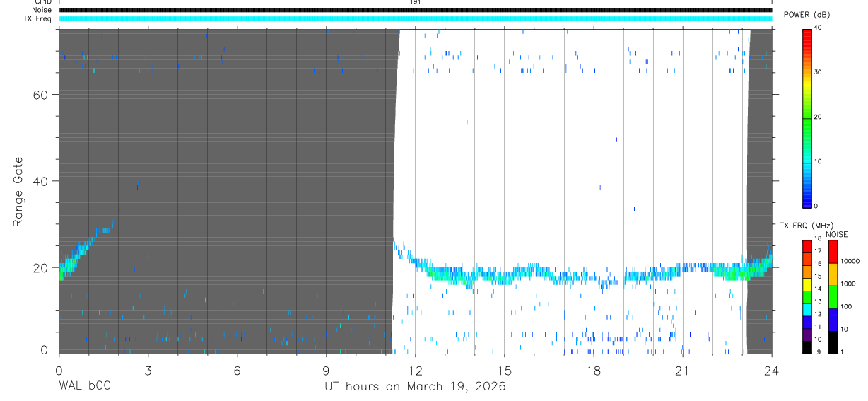The width and height of the screenshot is (868, 401).
Task: Click the blue swatch in the NOISE legend
Action: tap(833, 320)
